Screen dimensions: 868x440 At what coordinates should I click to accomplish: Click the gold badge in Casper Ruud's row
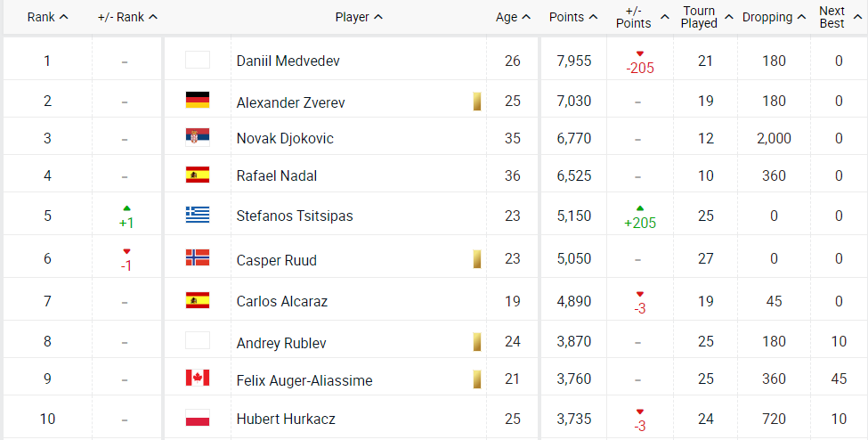tap(477, 259)
